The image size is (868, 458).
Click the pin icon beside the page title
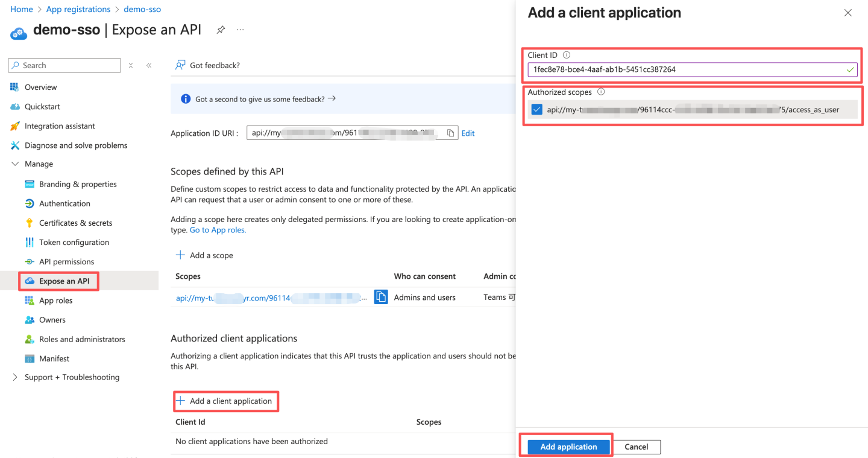(221, 30)
